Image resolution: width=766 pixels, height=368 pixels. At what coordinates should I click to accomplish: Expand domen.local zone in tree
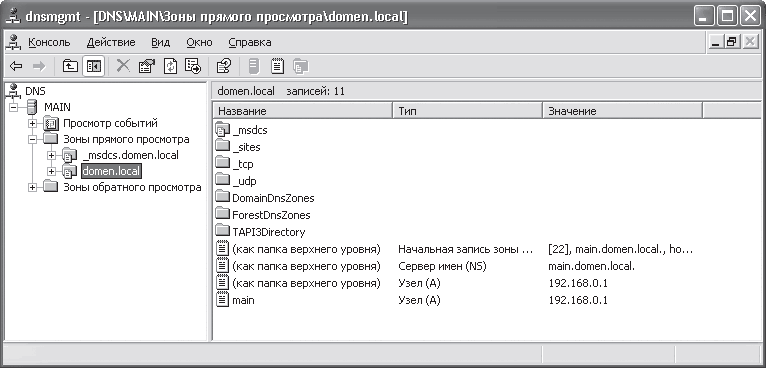pos(52,172)
